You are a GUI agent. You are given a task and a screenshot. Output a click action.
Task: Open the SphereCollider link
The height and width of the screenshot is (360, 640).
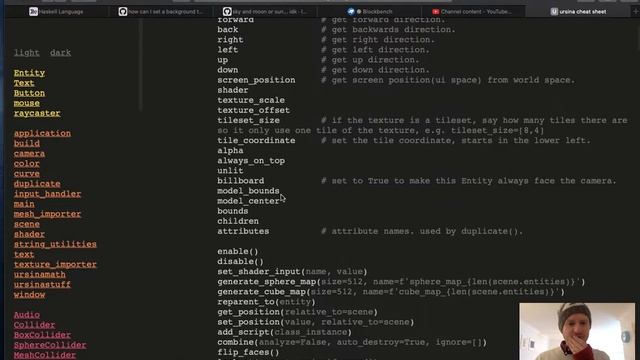[50, 345]
